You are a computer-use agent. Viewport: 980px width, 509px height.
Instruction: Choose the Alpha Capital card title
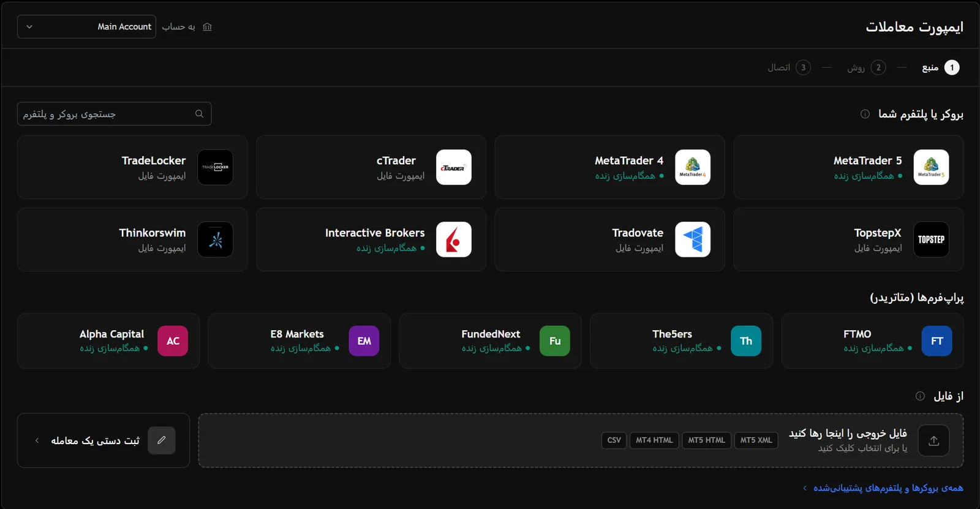(111, 334)
